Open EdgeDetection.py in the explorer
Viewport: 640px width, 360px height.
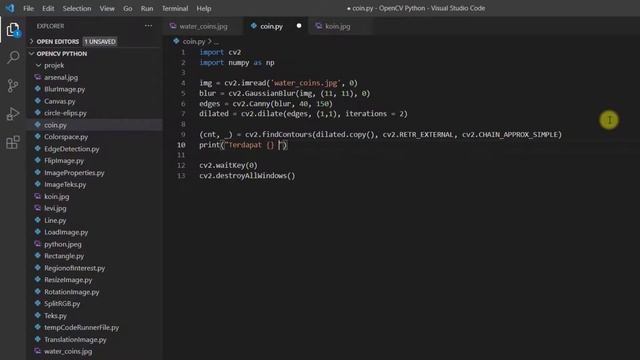point(71,149)
